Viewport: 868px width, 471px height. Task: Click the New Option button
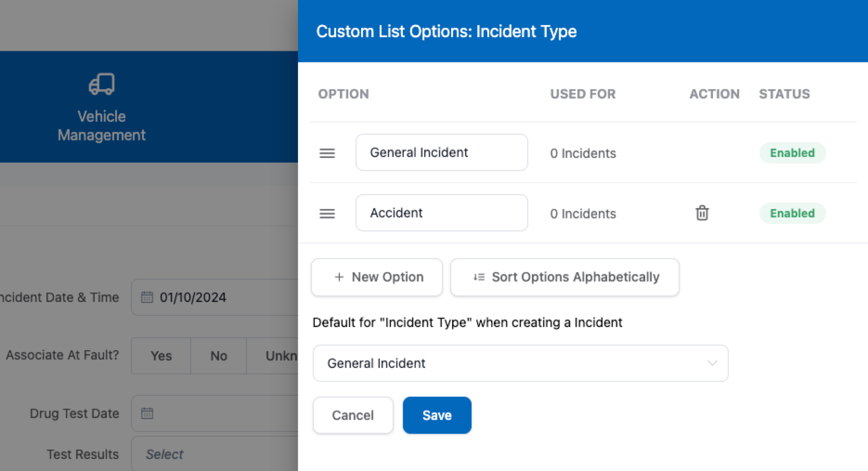377,277
